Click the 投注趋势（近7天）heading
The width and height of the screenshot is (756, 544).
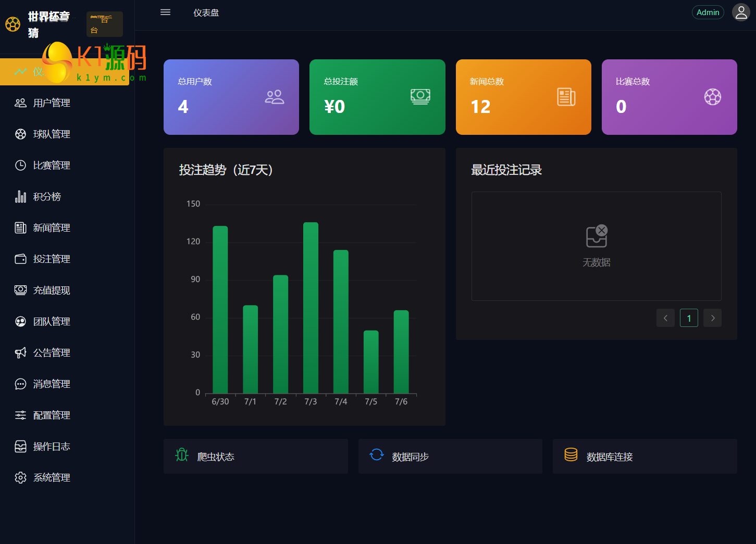226,170
